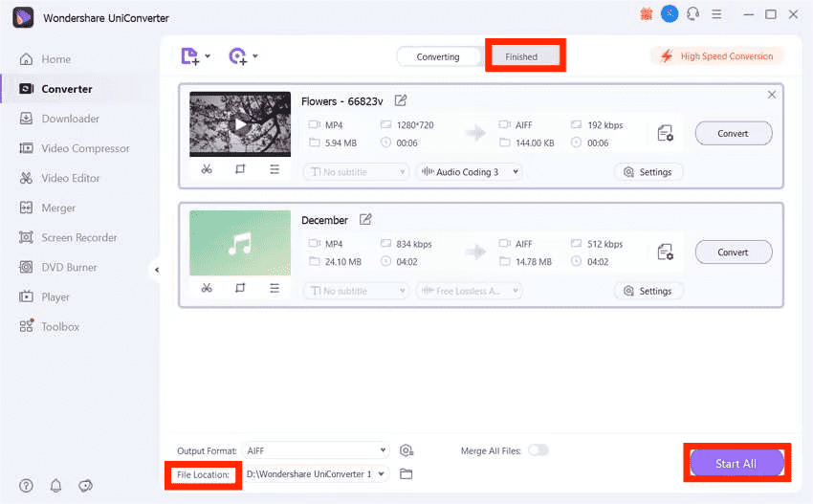The height and width of the screenshot is (504, 813).
Task: Open the Screen Recorder tool
Action: 68,237
